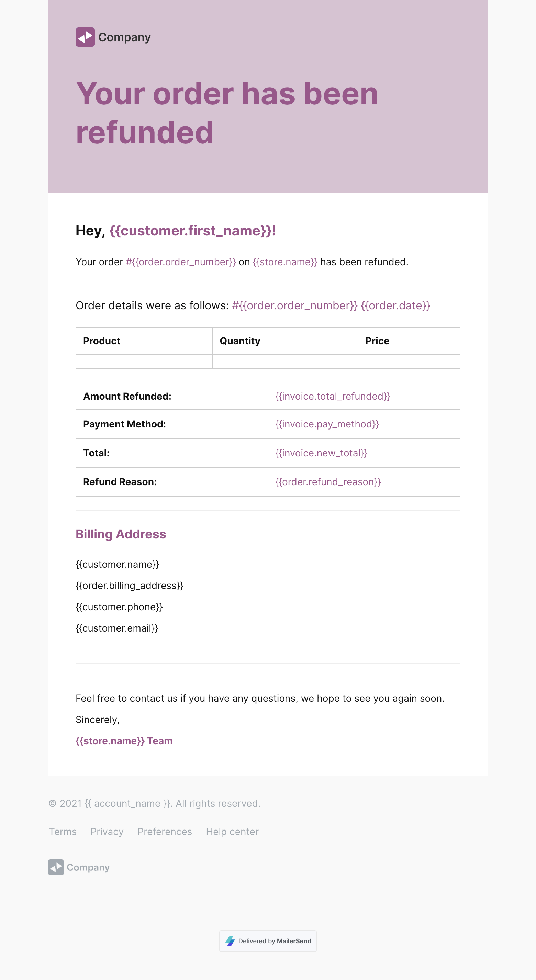Click the Billing Address heading
Image resolution: width=536 pixels, height=980 pixels.
coord(121,534)
